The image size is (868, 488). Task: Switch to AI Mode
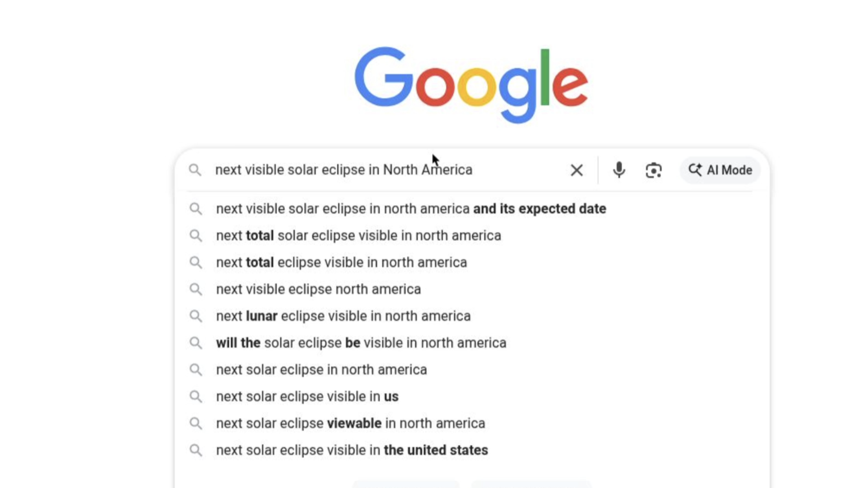(x=720, y=170)
